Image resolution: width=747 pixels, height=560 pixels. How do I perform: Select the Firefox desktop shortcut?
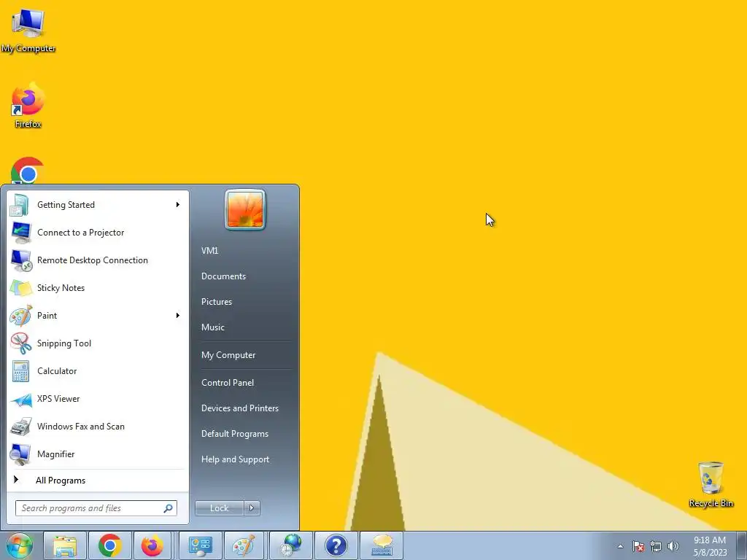(x=28, y=106)
